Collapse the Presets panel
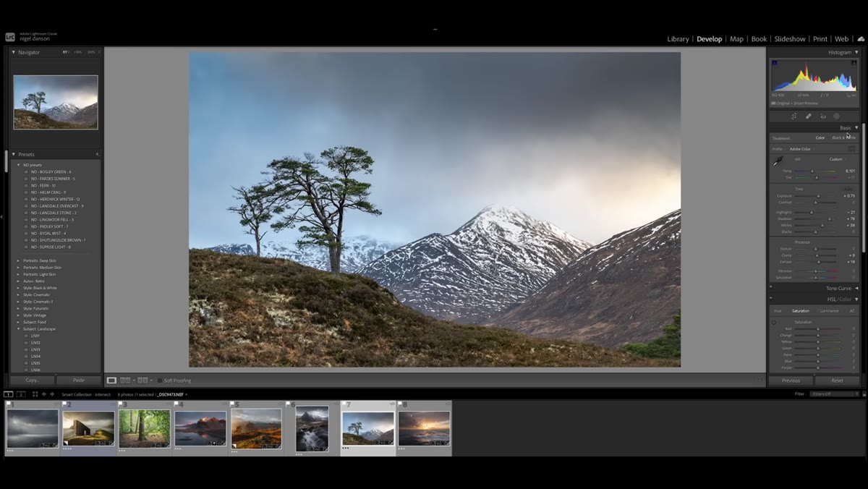Image resolution: width=868 pixels, height=489 pixels. [x=13, y=154]
